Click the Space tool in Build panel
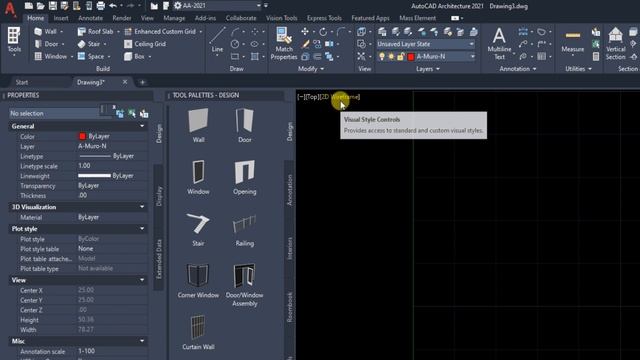The height and width of the screenshot is (360, 640). [x=91, y=56]
